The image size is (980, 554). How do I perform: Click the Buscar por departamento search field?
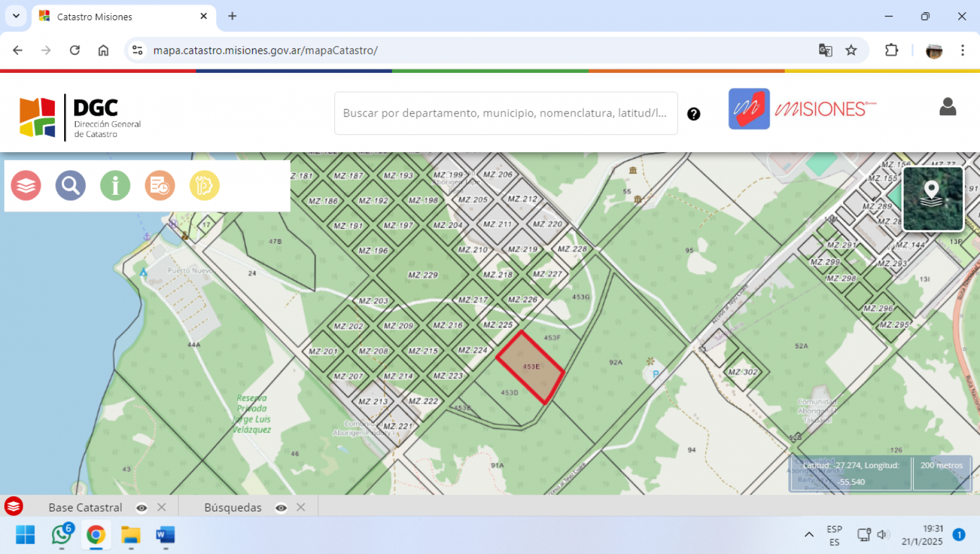pyautogui.click(x=505, y=113)
